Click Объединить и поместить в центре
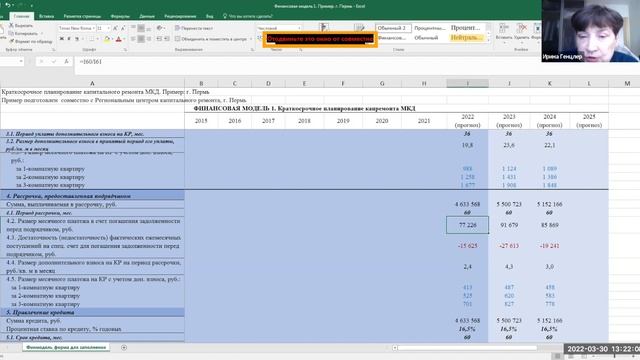The image size is (640, 360). click(x=212, y=39)
